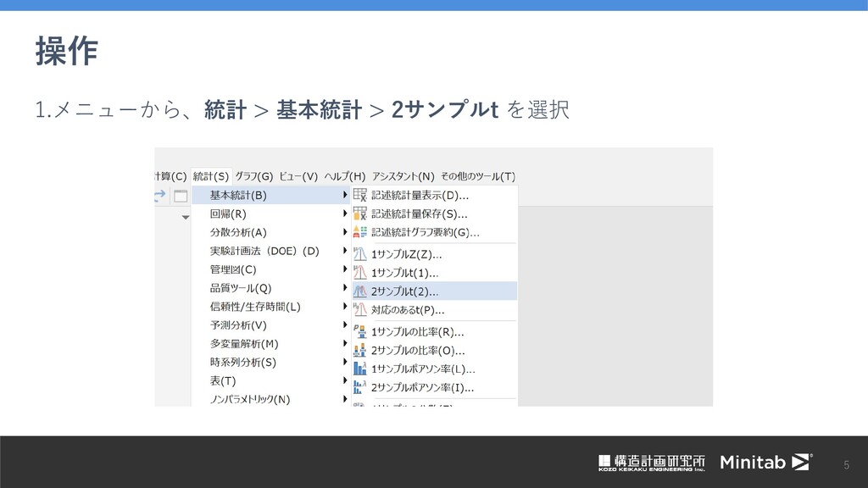
Task: Click the 1サンプルポアソン率 icon
Action: [359, 369]
